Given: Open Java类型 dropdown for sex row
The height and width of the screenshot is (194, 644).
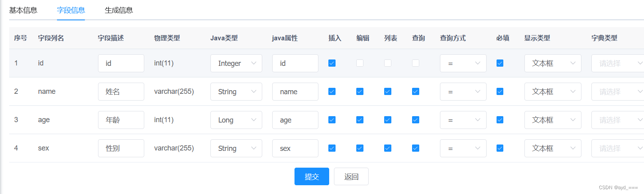Looking at the screenshot, I should (x=236, y=148).
